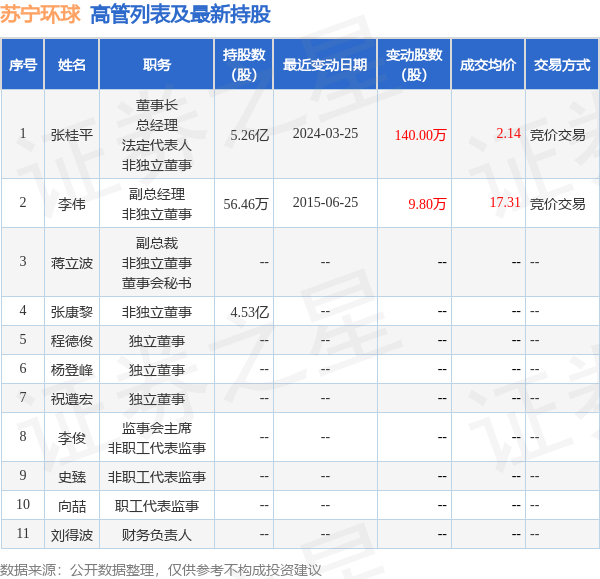Click 独立董事 in 杨登峰's row

coord(157,370)
